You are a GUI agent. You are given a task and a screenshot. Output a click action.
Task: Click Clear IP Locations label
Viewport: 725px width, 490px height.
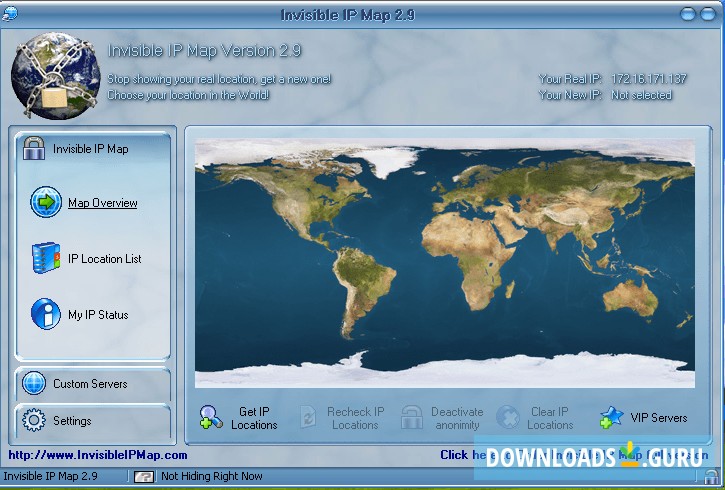point(550,418)
